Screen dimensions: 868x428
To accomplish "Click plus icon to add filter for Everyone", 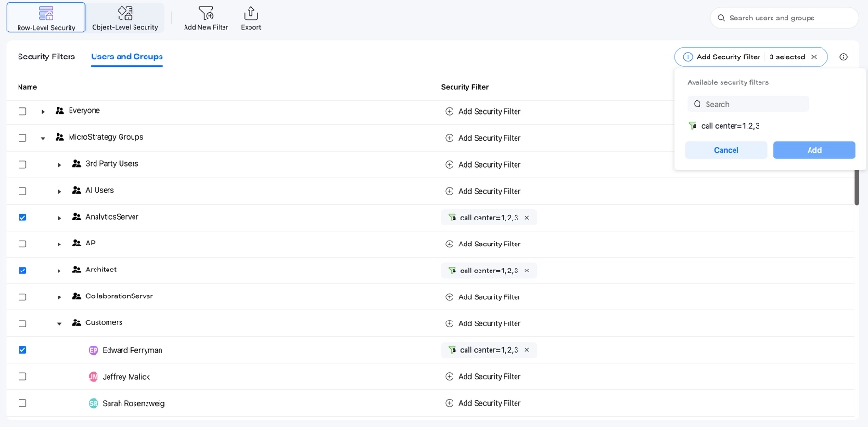I will (x=450, y=111).
